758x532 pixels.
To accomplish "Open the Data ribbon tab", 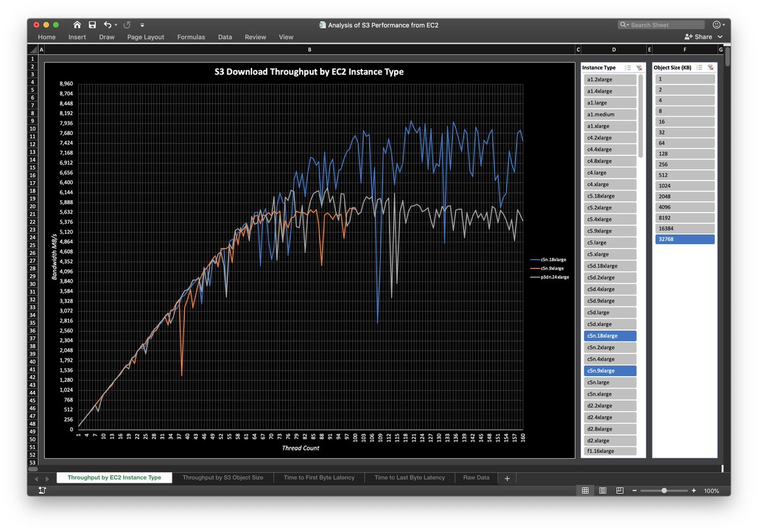I will 225,37.
